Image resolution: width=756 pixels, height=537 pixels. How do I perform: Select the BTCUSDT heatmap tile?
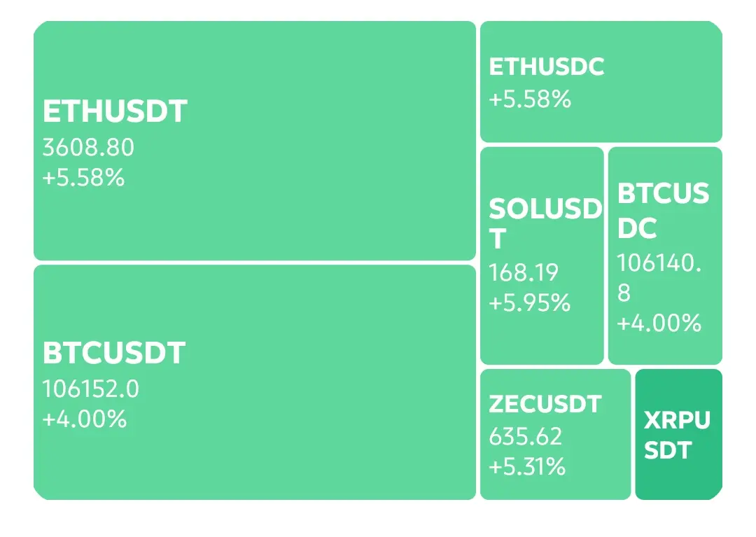[x=255, y=382]
